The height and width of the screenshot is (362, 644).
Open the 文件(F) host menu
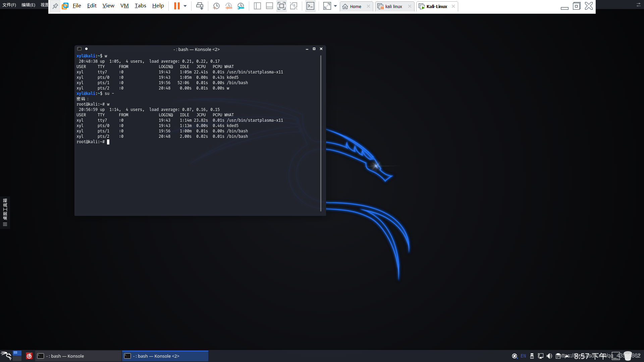pyautogui.click(x=9, y=5)
